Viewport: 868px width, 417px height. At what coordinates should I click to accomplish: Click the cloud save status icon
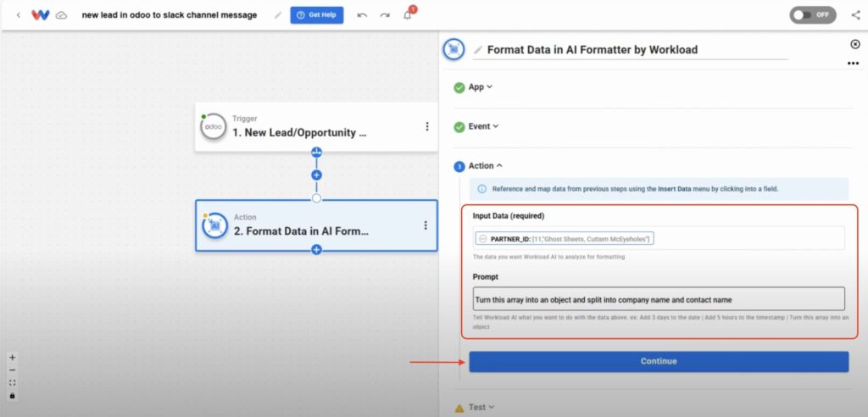pyautogui.click(x=61, y=15)
